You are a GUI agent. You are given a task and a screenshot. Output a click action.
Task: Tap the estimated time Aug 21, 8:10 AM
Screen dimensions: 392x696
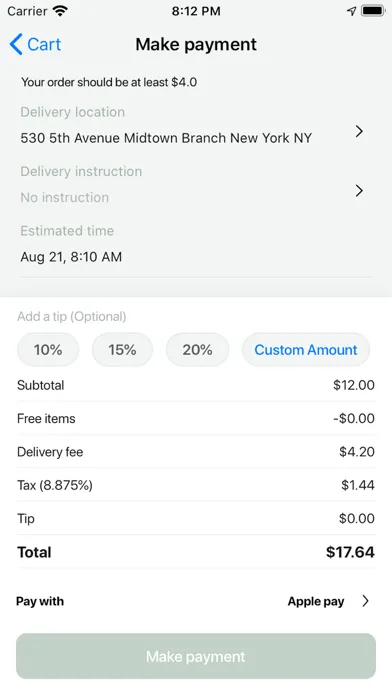tap(71, 257)
